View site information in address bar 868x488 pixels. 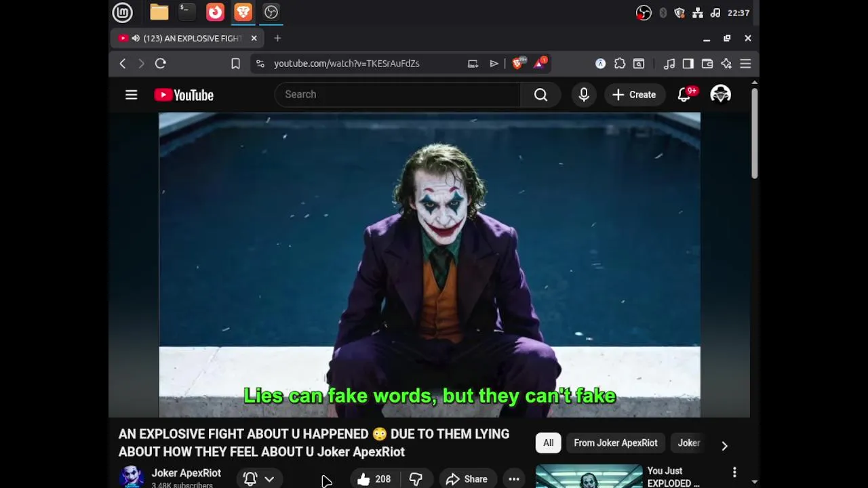(x=260, y=64)
